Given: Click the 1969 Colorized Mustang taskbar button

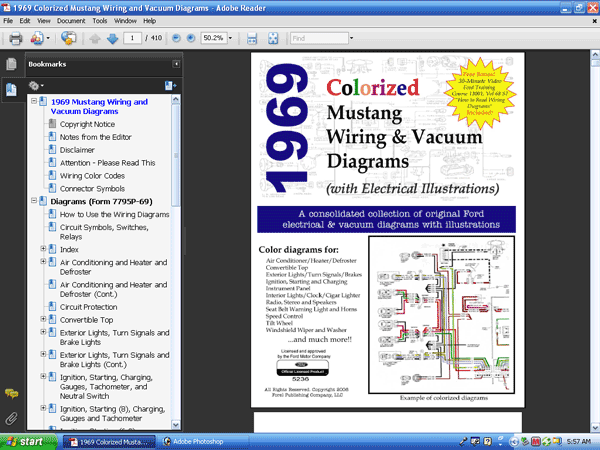Looking at the screenshot, I should point(109,442).
